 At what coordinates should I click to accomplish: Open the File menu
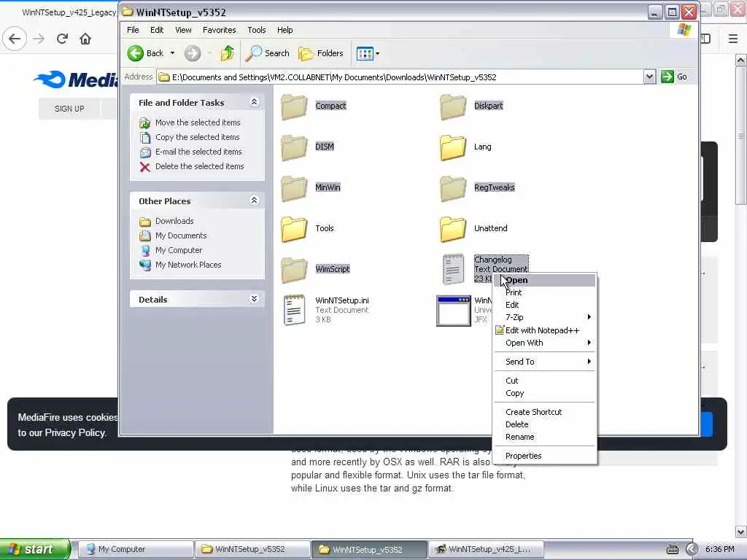click(x=133, y=30)
